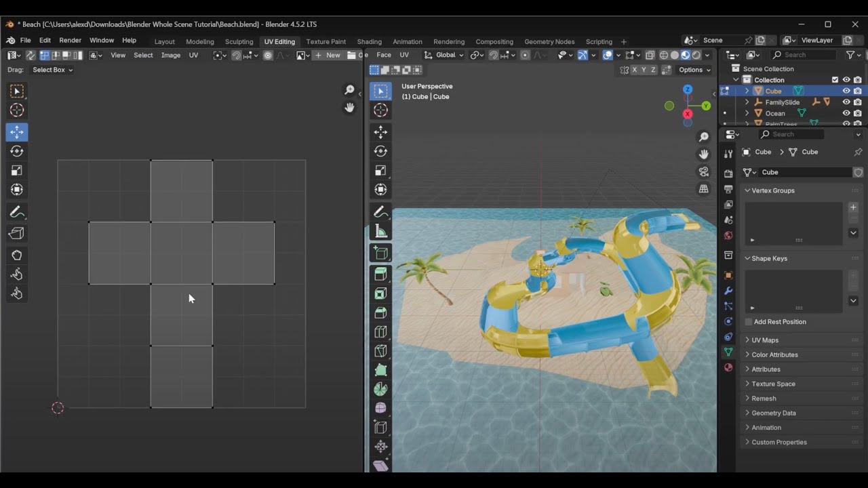This screenshot has width=868, height=488.
Task: Open the Render menu
Action: pyautogui.click(x=70, y=41)
